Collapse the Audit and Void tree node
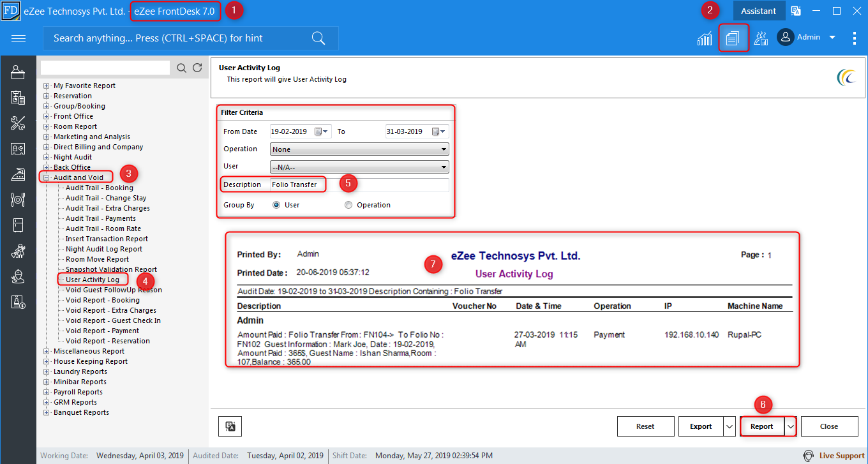Image resolution: width=868 pixels, height=464 pixels. pos(46,177)
